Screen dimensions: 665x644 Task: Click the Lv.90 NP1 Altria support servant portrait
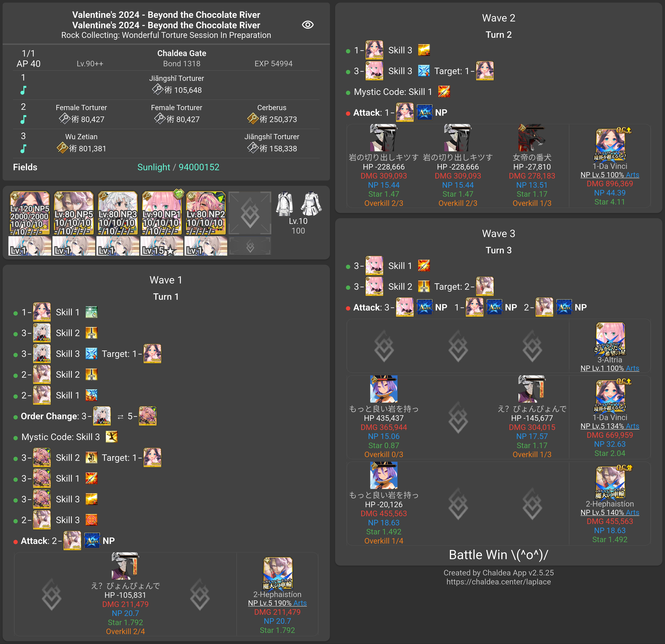pos(162,213)
